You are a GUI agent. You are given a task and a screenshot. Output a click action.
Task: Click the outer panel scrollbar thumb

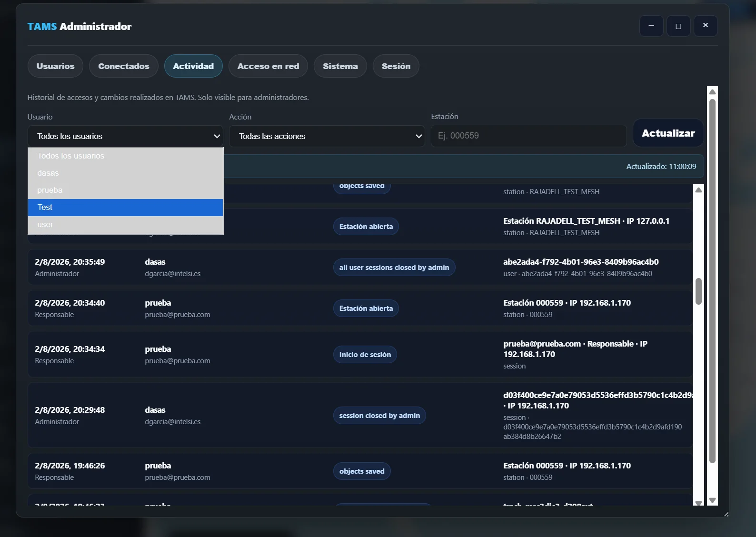point(712,281)
